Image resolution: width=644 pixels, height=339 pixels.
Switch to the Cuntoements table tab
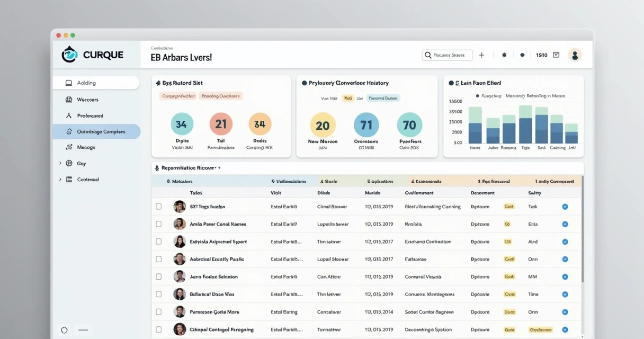pos(426,181)
